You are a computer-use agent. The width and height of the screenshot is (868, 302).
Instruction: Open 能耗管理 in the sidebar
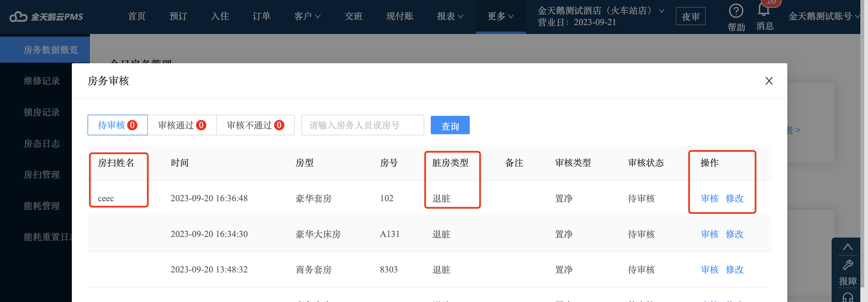click(x=41, y=206)
